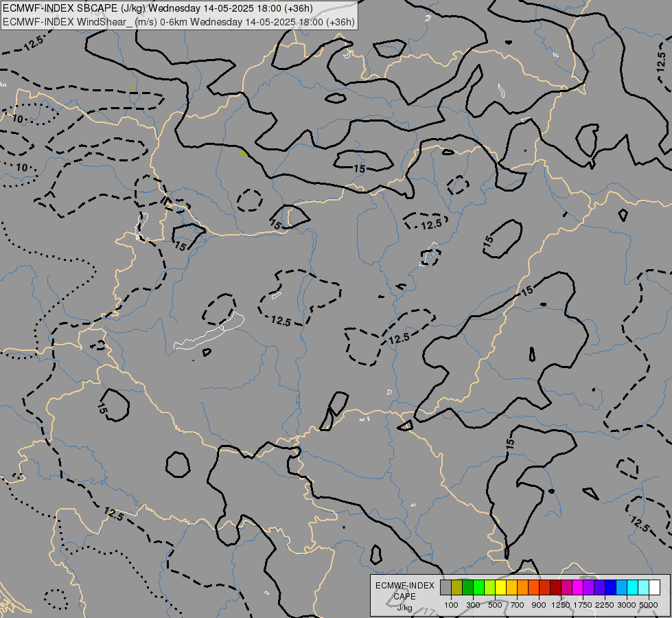Pick the purple swatch after the 1750 tick
The height and width of the screenshot is (618, 672).
(x=588, y=587)
